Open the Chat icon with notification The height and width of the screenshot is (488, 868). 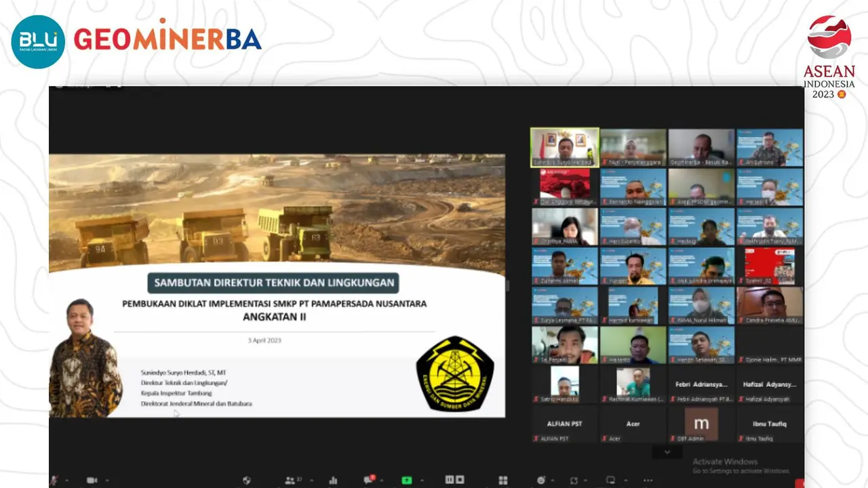click(370, 480)
